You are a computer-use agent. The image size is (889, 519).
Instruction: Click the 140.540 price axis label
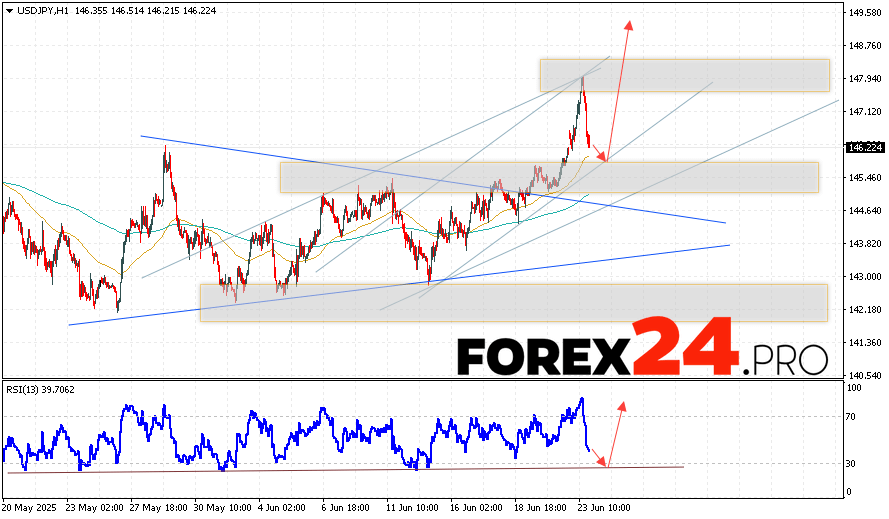click(x=864, y=376)
